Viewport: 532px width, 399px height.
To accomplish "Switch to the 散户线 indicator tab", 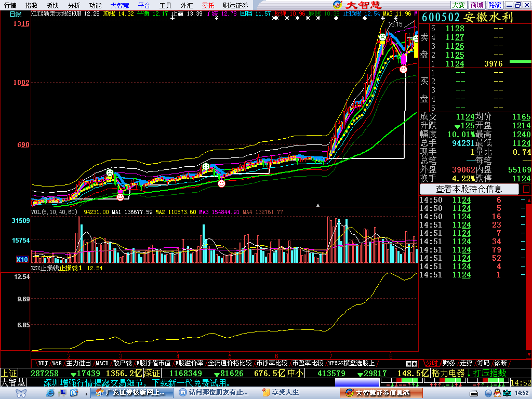I will tap(122, 363).
